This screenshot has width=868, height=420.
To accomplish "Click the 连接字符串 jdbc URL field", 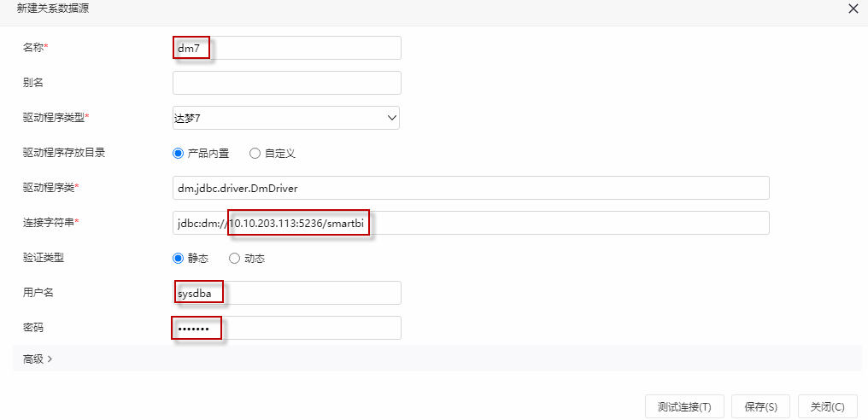I will [x=471, y=223].
